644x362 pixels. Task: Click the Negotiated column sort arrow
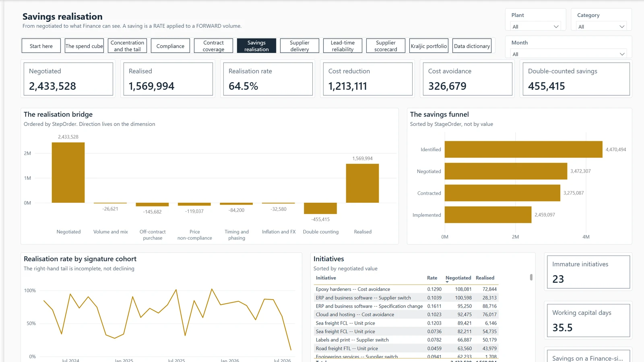coord(447,282)
